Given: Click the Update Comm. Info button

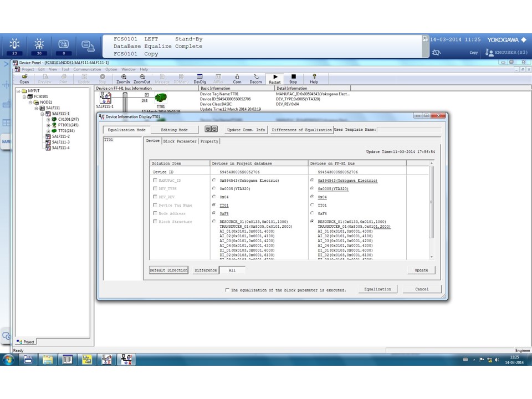Looking at the screenshot, I should pyautogui.click(x=247, y=130).
